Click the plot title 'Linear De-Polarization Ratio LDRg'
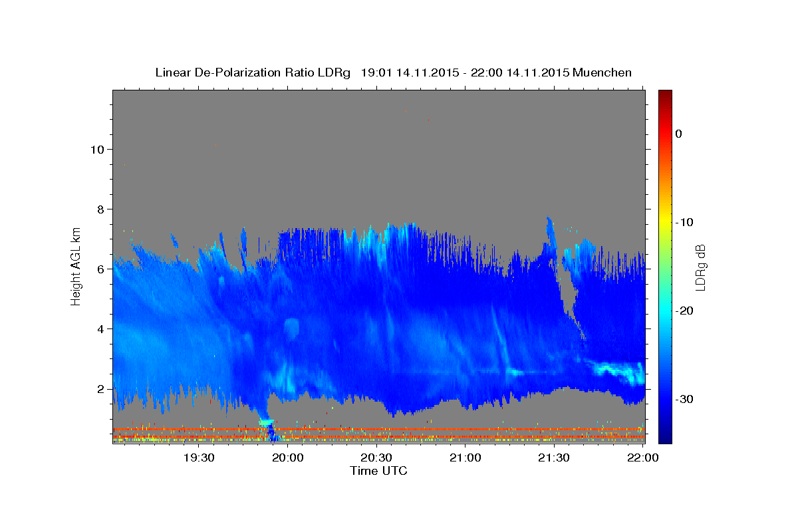This screenshot has height=532, width=798. (x=252, y=72)
